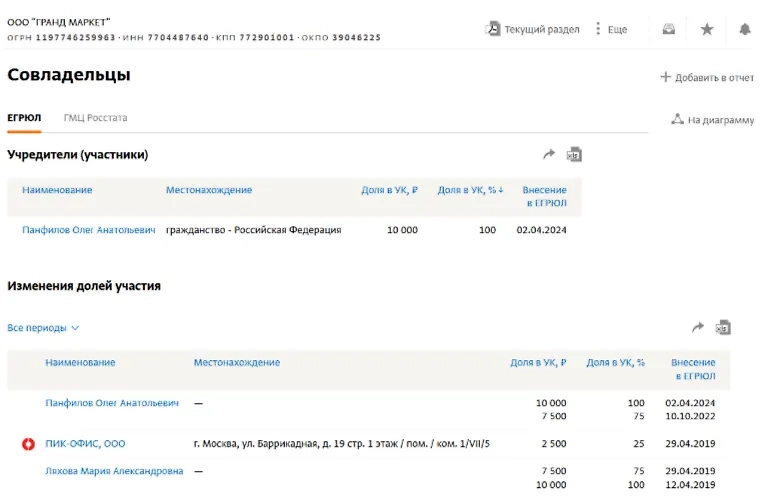Open notifications via the bell icon

pos(745,29)
